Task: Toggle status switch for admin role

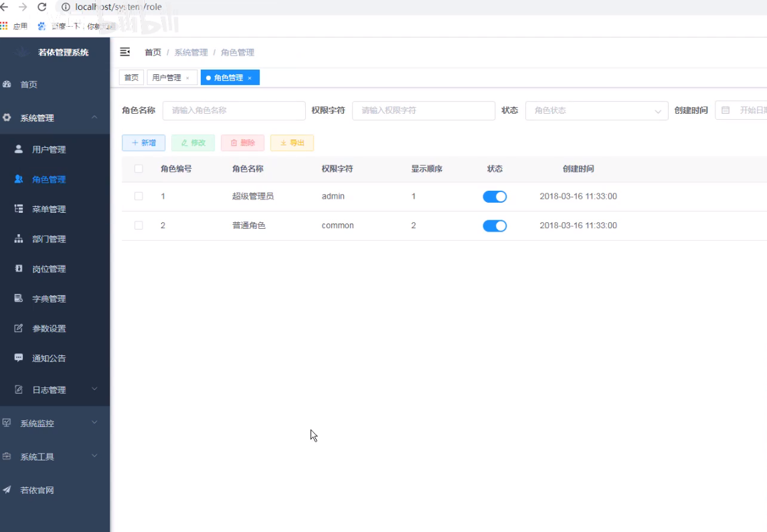Action: 495,197
